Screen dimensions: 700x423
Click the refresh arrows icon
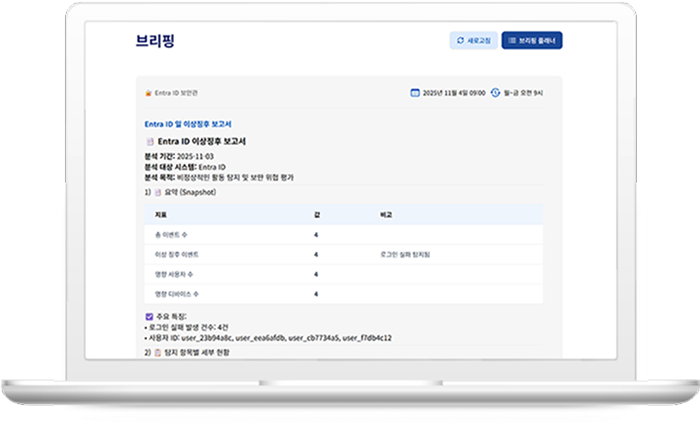pyautogui.click(x=460, y=41)
